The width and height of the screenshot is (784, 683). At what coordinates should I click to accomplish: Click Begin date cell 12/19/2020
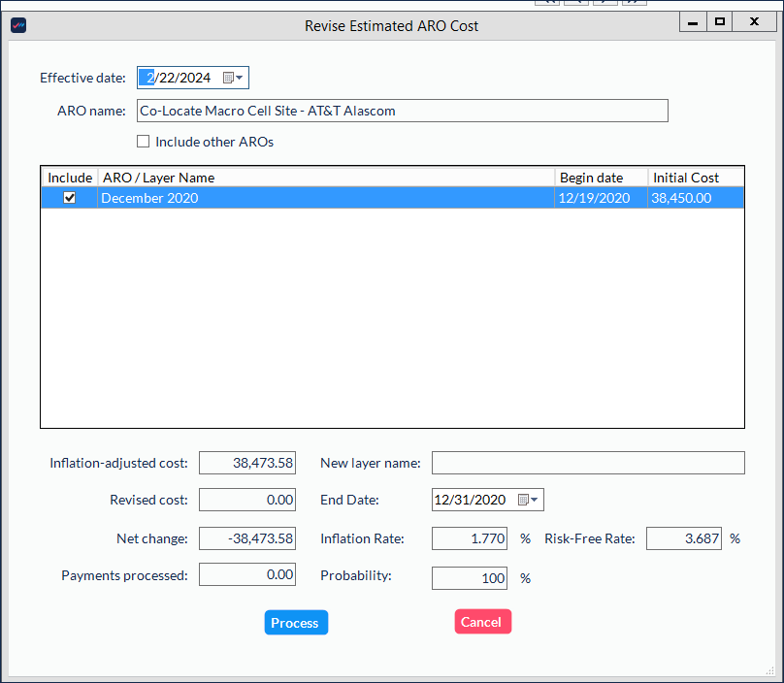click(601, 198)
